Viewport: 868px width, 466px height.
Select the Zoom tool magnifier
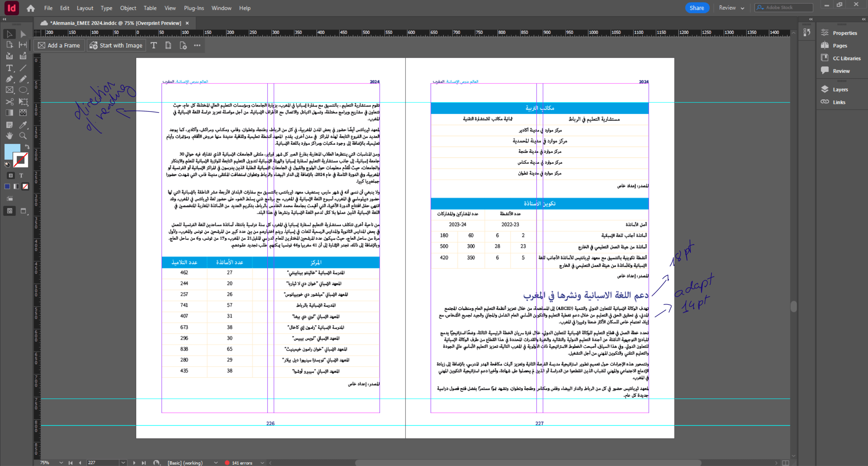pos(23,136)
